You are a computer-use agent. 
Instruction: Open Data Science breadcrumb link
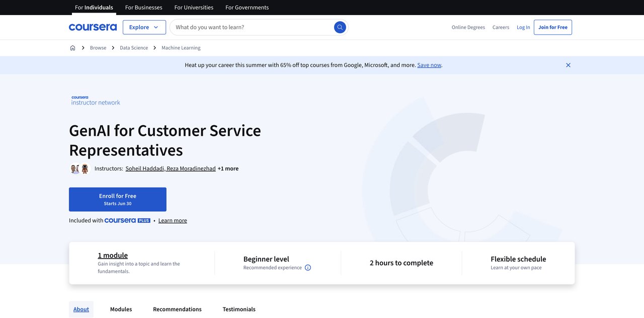pyautogui.click(x=134, y=48)
